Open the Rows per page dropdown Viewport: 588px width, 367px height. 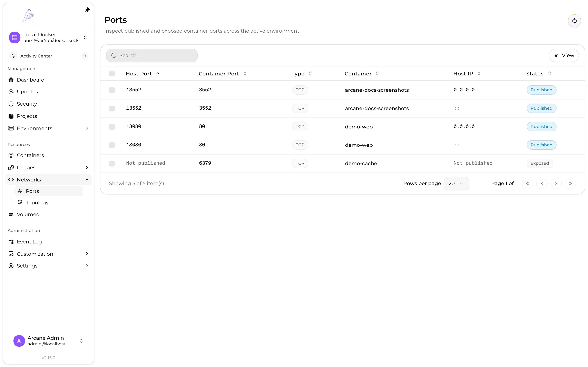pyautogui.click(x=456, y=183)
